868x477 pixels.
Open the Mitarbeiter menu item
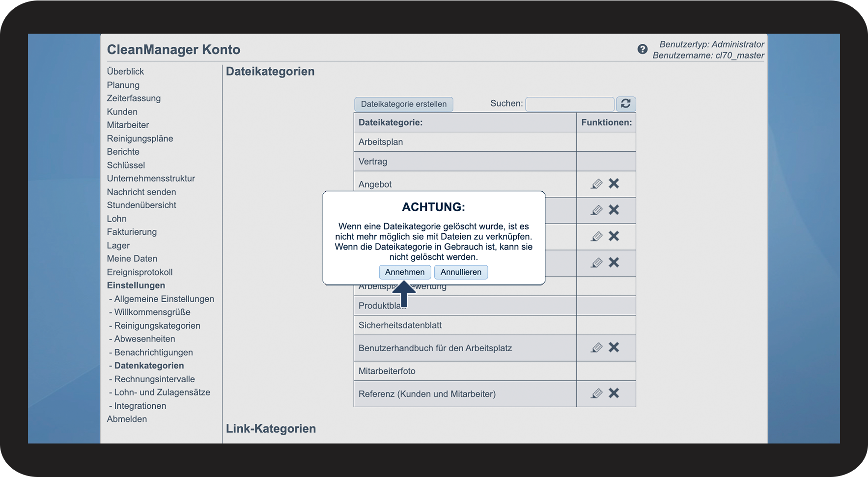128,125
